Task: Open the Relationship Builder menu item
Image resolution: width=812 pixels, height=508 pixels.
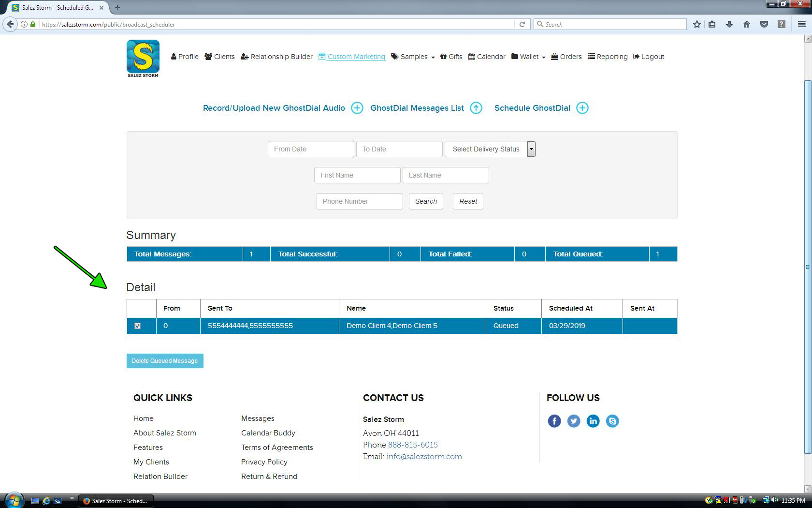Action: click(x=276, y=57)
